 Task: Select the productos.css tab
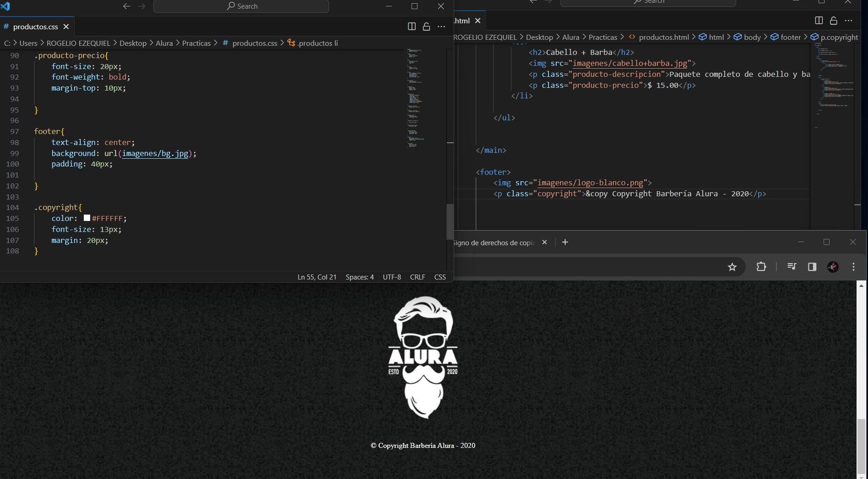pos(35,27)
